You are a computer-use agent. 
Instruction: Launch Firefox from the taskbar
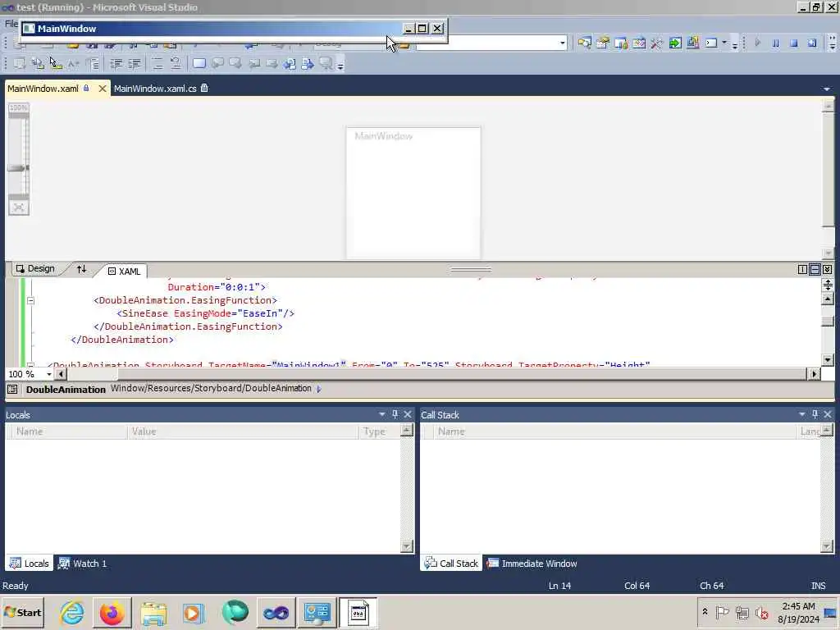112,612
